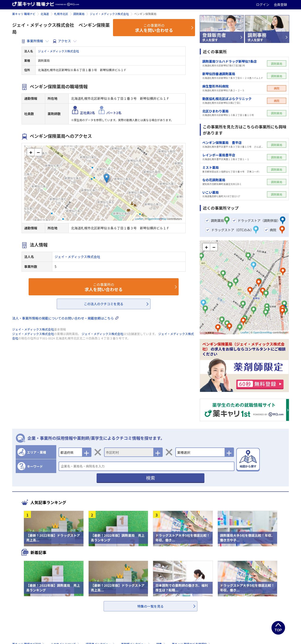Zoom in on the access map

point(31,152)
